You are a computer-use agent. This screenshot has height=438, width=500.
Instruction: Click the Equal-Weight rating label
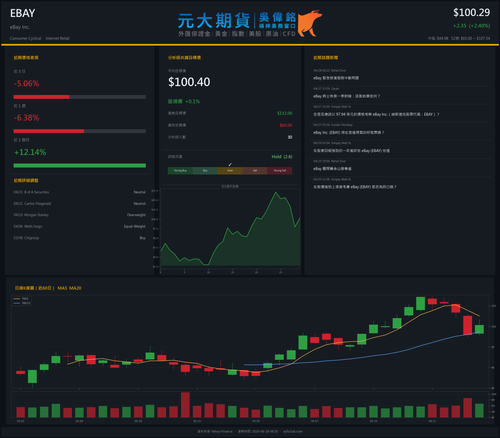click(135, 227)
